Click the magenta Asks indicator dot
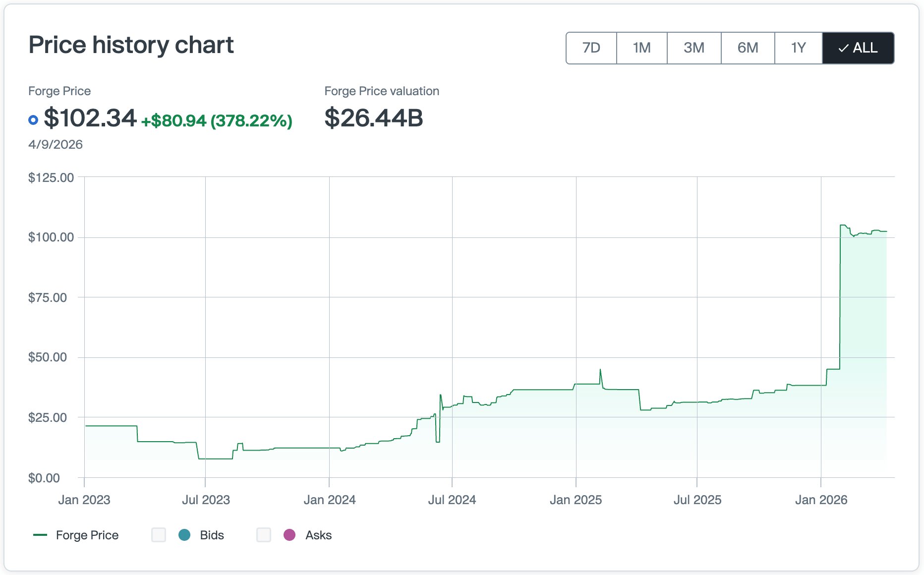 point(290,535)
